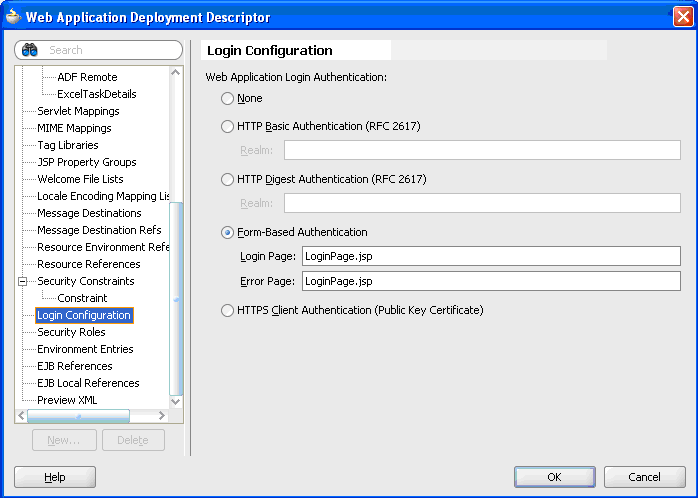698x498 pixels.
Task: Open EJB References section
Action: [x=75, y=366]
